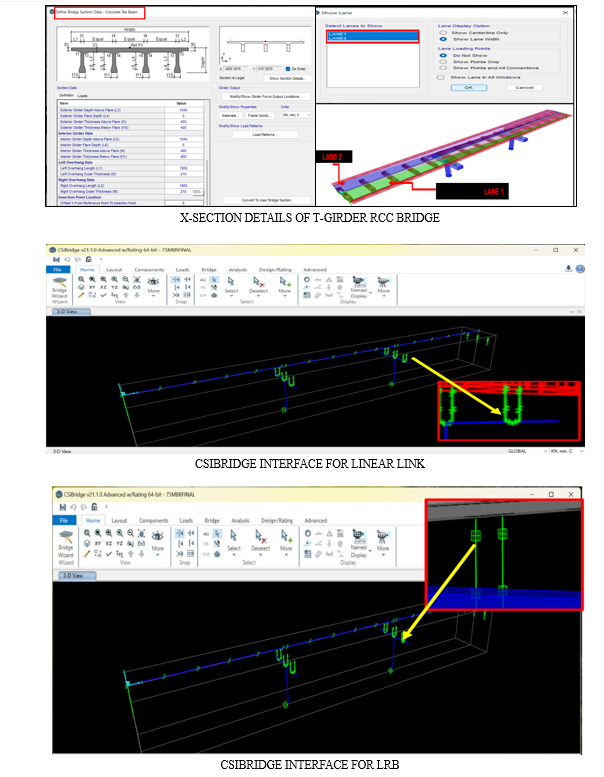Click Frame Sects button in section dialog
604x777 pixels.
point(260,115)
